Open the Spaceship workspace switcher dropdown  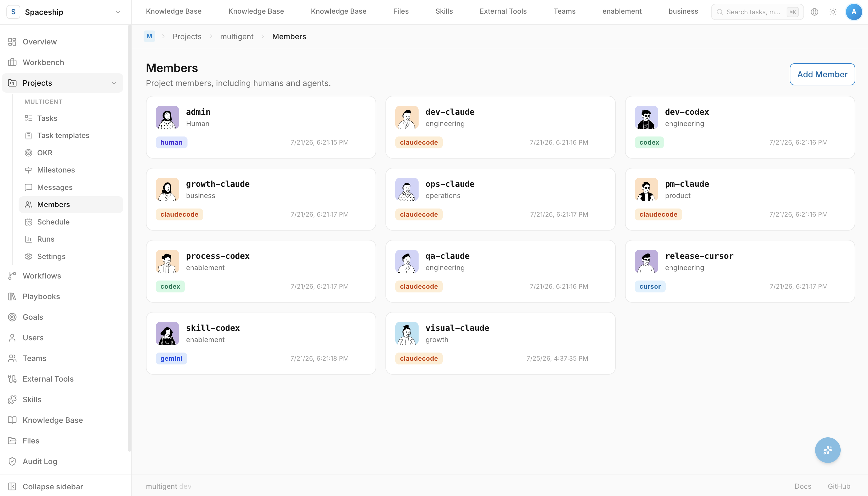(65, 12)
